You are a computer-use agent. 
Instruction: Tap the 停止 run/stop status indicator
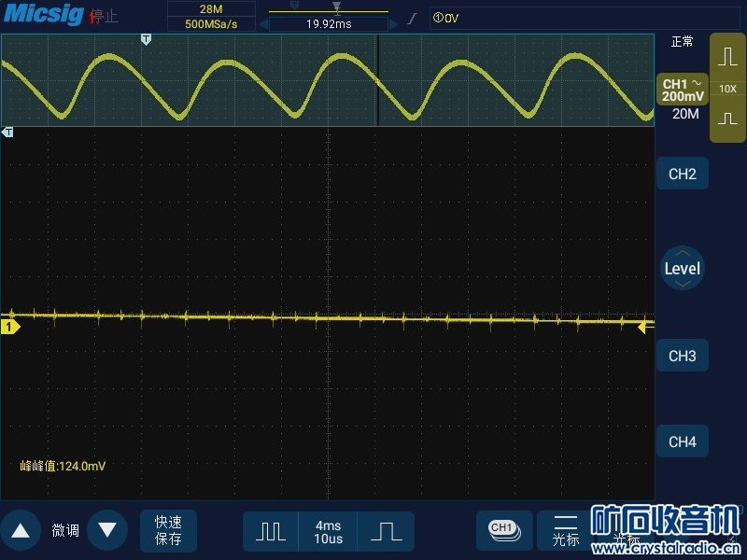(104, 17)
